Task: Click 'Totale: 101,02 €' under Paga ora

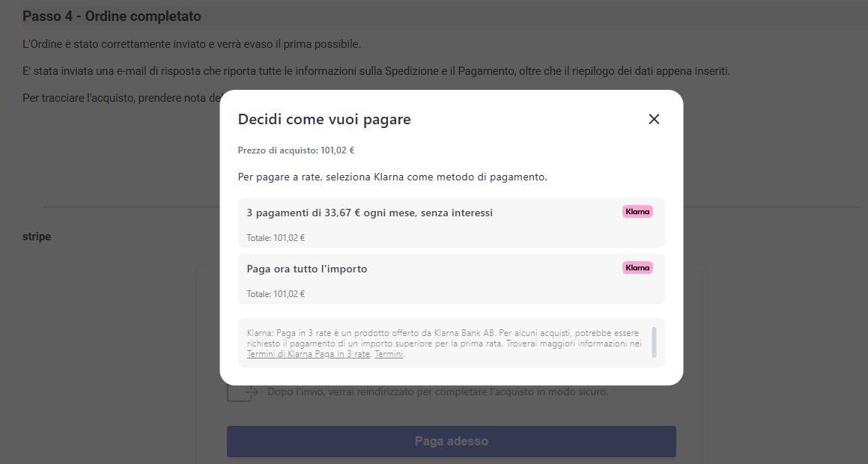Action: pyautogui.click(x=276, y=294)
